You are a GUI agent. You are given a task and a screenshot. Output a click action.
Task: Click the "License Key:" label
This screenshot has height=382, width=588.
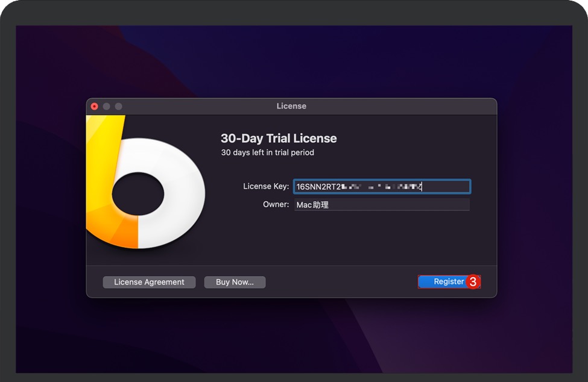(266, 186)
